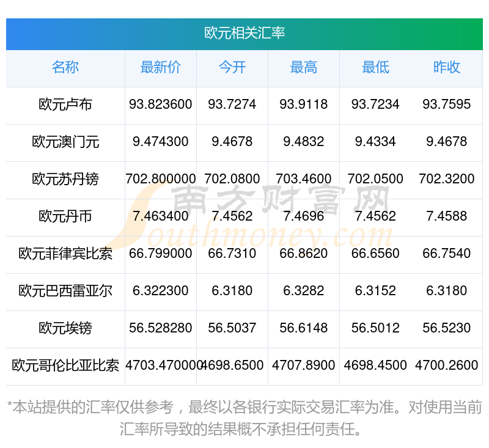Select the 欧元丹币 row name
This screenshot has width=489, height=448.
[x=65, y=216]
